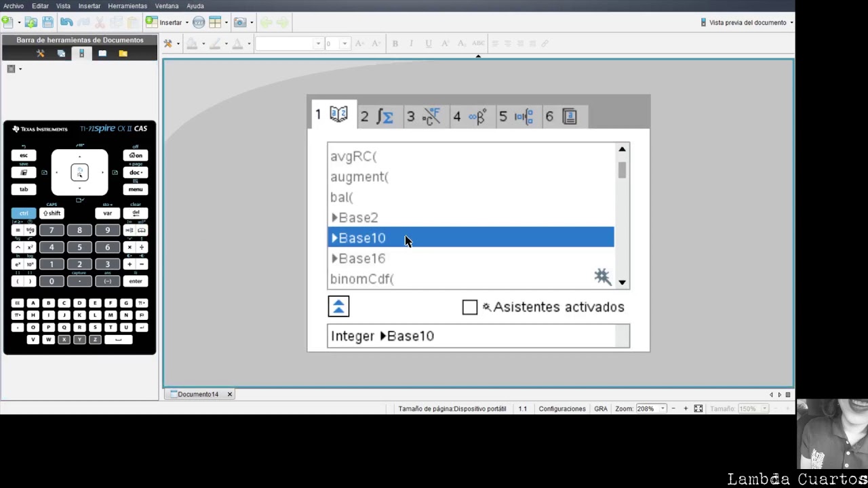
Task: Open the Page Sorter icon in sidebar
Action: tap(61, 54)
